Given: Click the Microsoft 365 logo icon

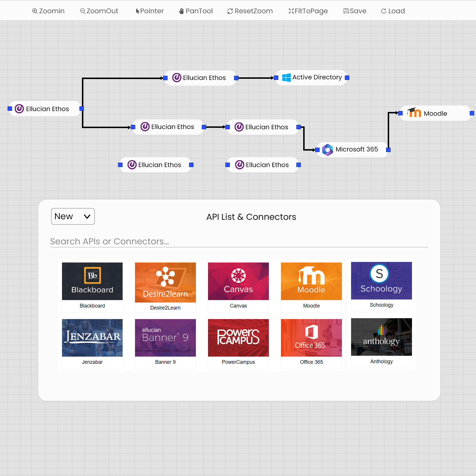Looking at the screenshot, I should tap(327, 150).
